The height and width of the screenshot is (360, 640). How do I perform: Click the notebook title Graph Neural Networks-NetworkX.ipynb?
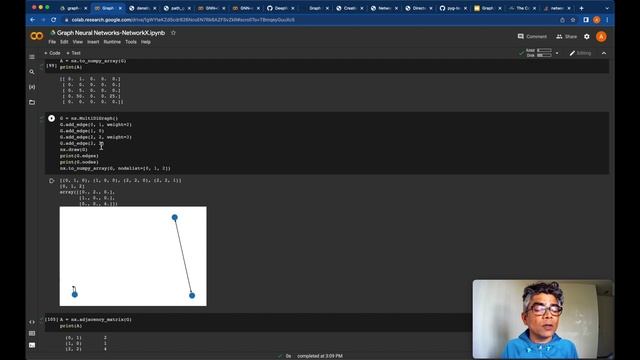click(x=111, y=33)
